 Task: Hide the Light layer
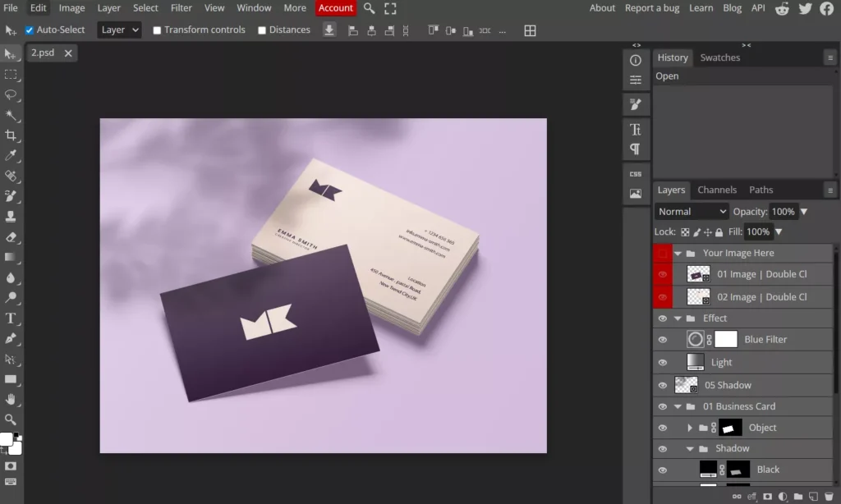pos(663,363)
